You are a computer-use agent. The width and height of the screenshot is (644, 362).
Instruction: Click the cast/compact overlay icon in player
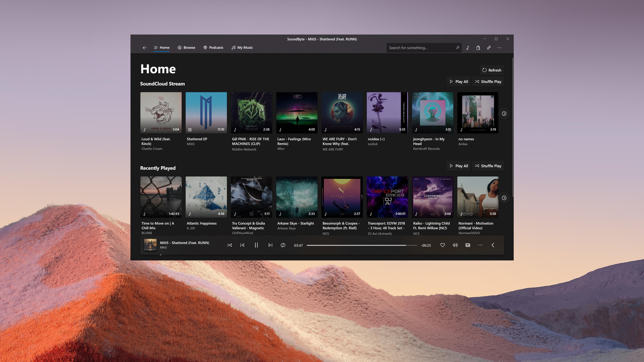468,245
